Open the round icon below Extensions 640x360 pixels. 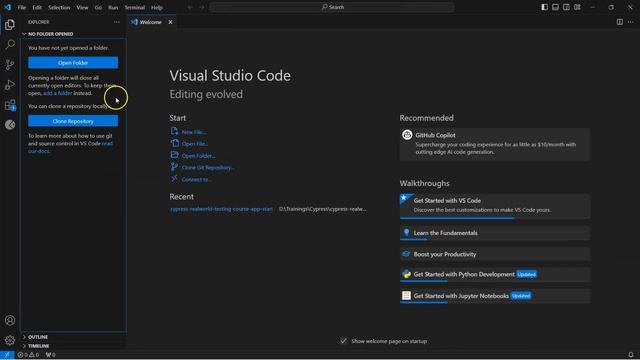pos(10,125)
